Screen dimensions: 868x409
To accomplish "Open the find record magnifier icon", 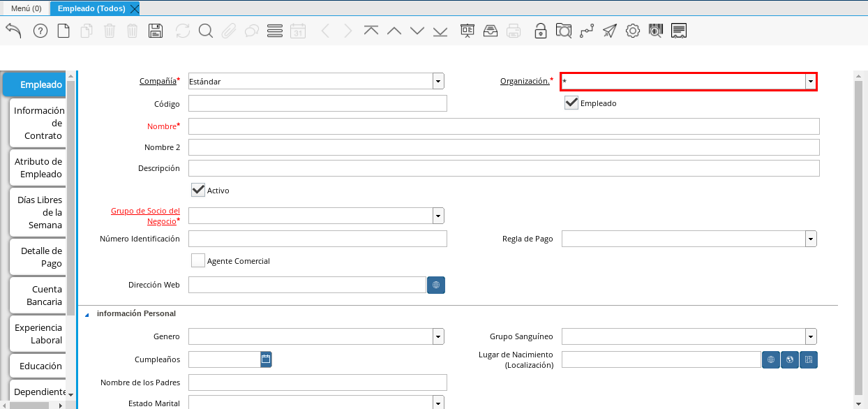I will (205, 31).
